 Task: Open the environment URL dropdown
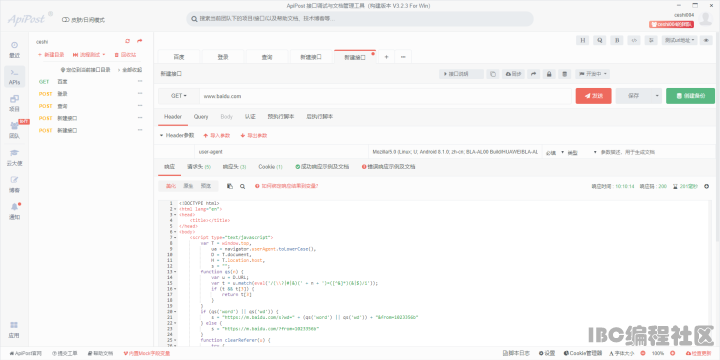[x=680, y=40]
